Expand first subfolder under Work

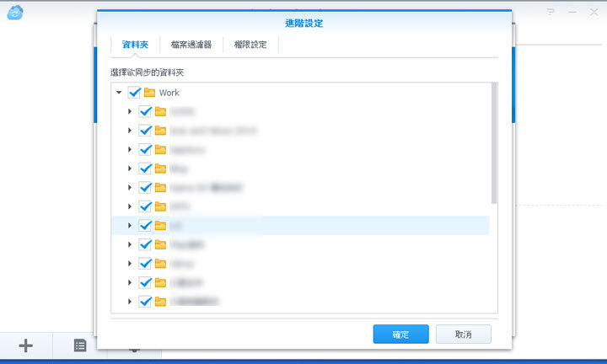tap(130, 111)
